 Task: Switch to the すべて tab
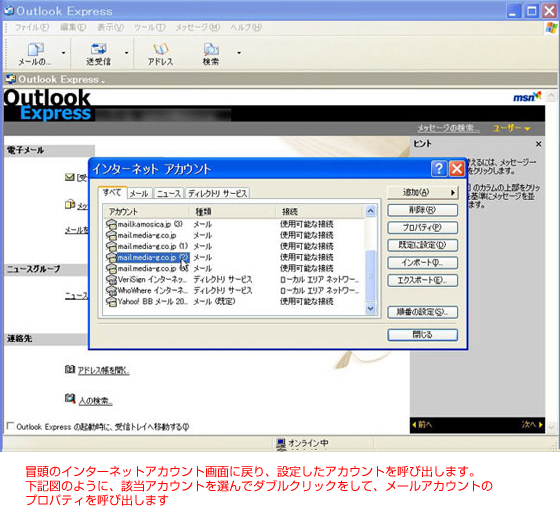(x=112, y=192)
